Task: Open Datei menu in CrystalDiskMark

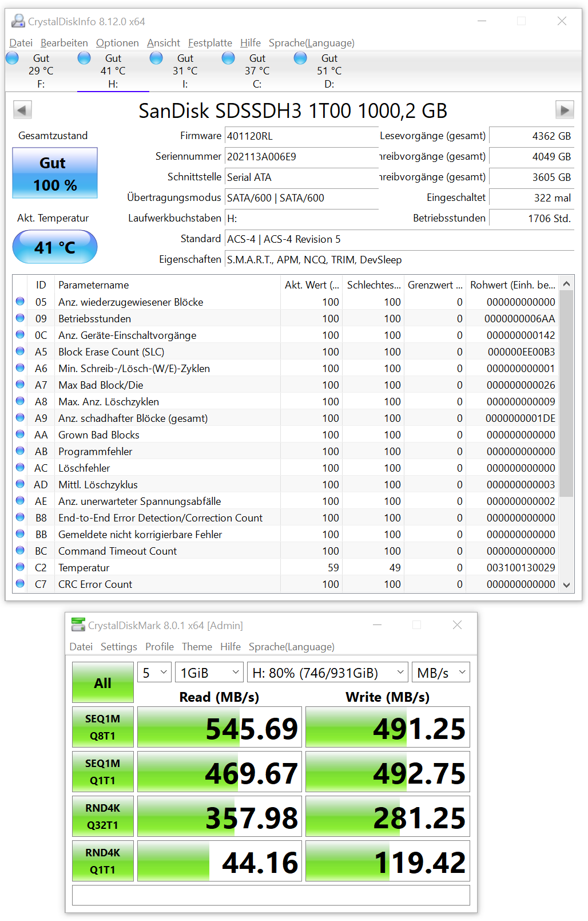Action: click(x=81, y=646)
